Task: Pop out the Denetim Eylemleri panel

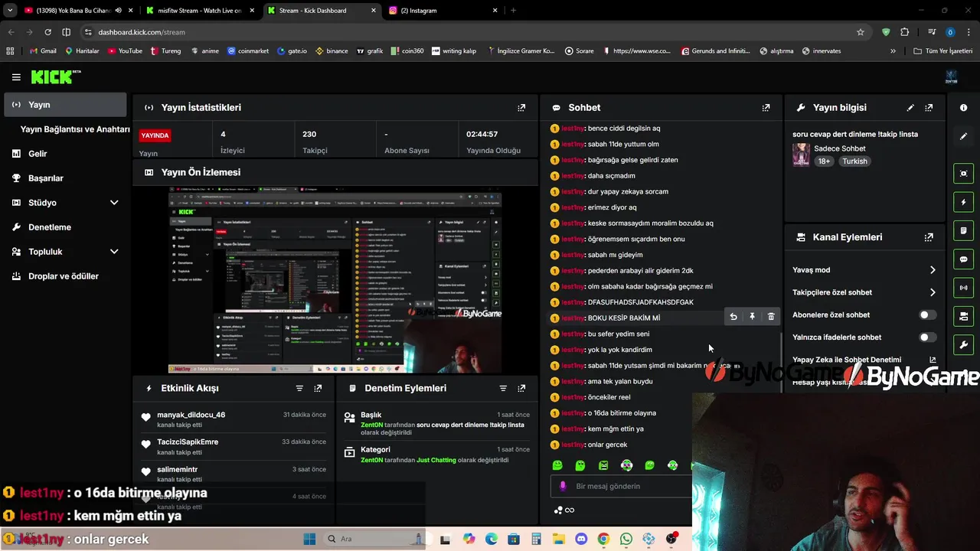Action: click(521, 388)
